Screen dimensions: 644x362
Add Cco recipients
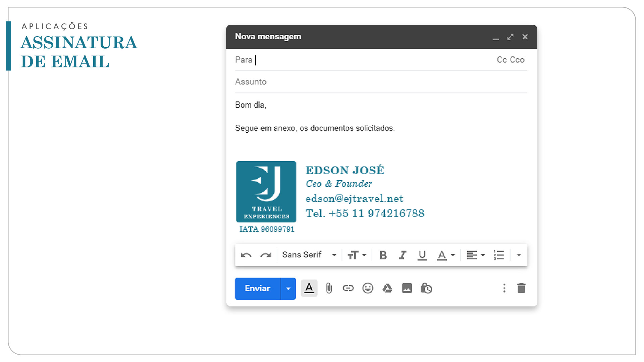click(x=517, y=60)
